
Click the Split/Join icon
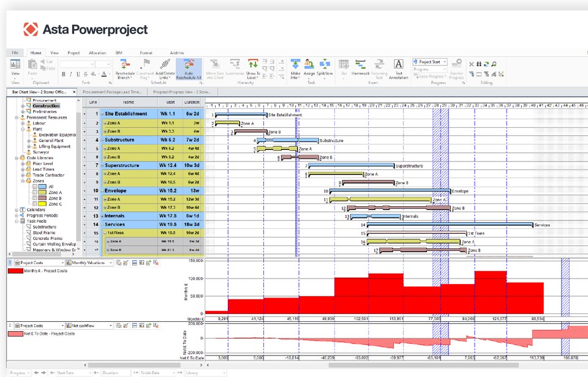(325, 64)
